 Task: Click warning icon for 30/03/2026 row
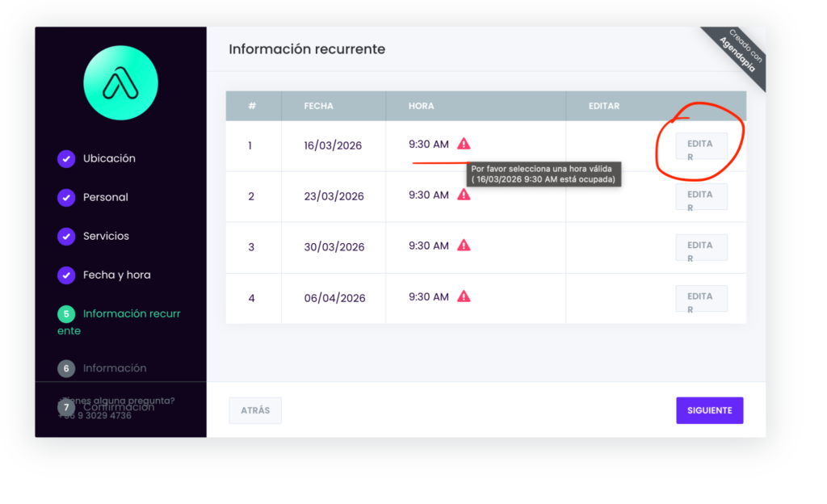point(464,246)
